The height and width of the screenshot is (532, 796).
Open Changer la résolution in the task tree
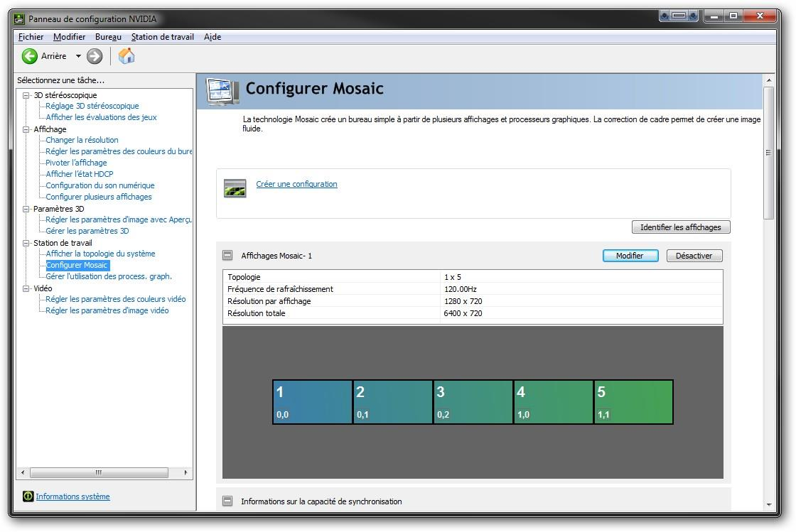[82, 140]
